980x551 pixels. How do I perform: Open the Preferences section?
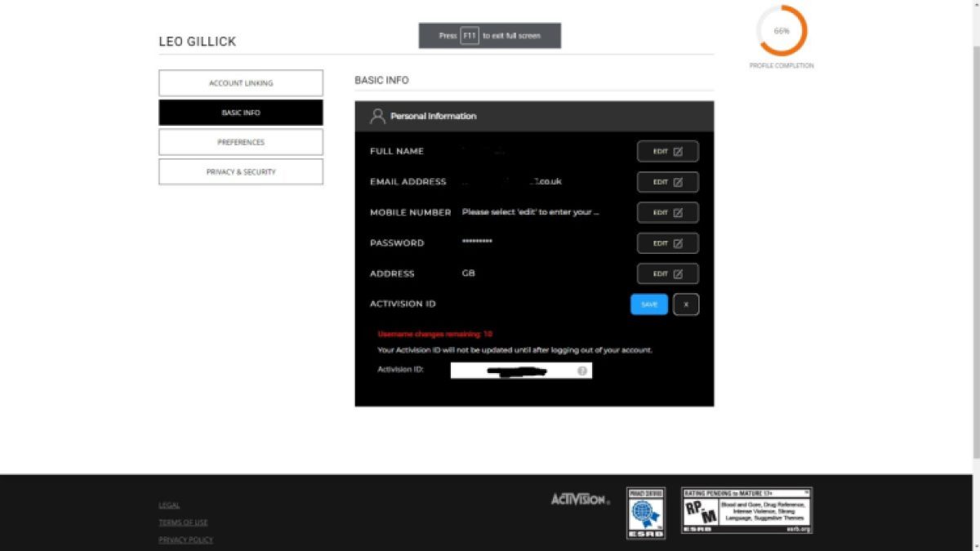point(241,142)
